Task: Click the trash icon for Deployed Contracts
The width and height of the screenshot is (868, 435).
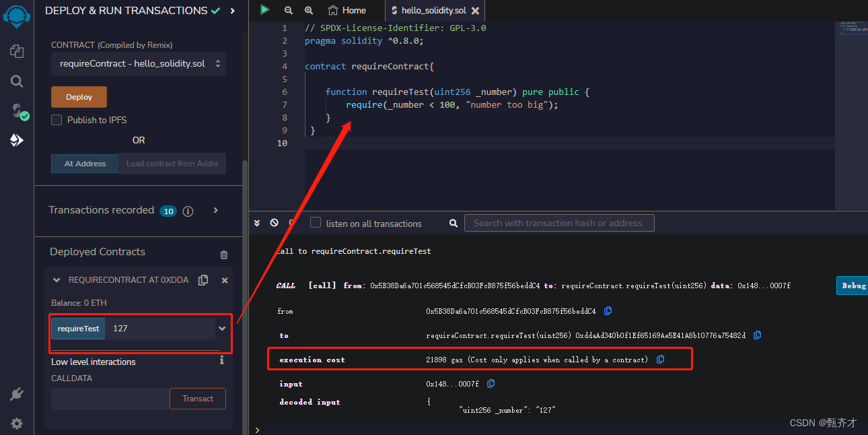Action: pyautogui.click(x=224, y=255)
